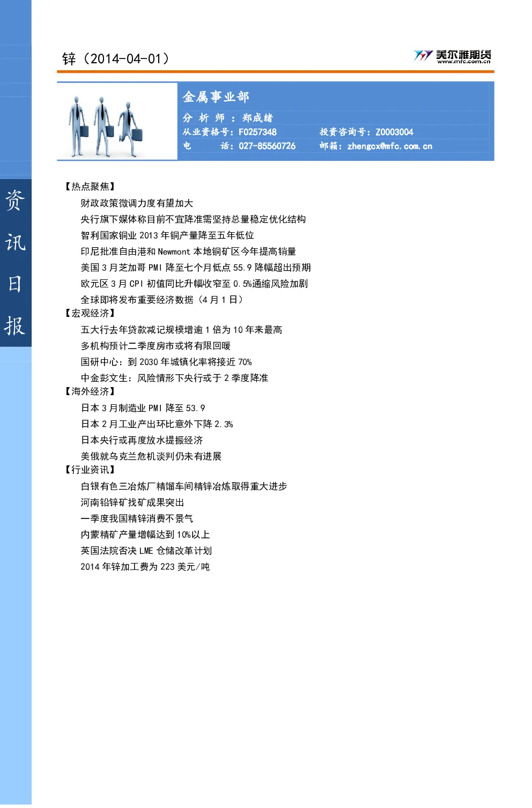The height and width of the screenshot is (808, 532).
Task: Open headline 中金彭文生：风险情形下央行
Action: click(x=174, y=378)
